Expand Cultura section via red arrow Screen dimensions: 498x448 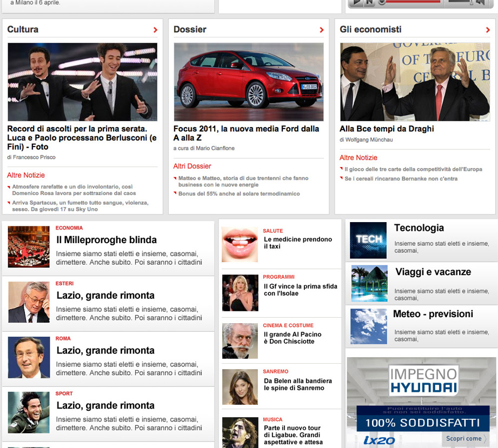click(155, 30)
